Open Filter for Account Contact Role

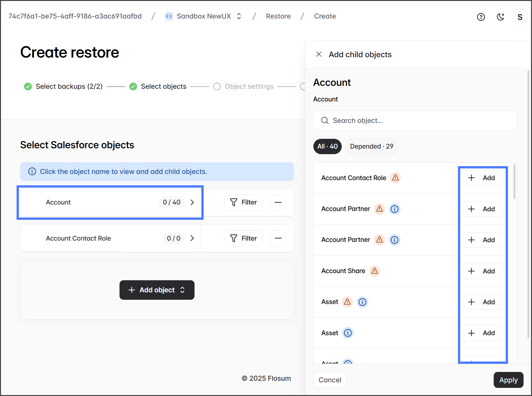[243, 238]
